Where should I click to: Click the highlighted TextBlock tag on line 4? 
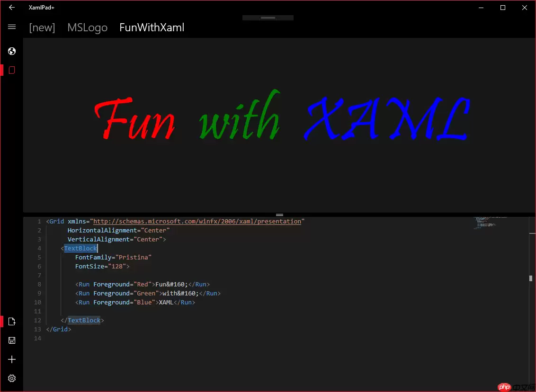point(80,248)
